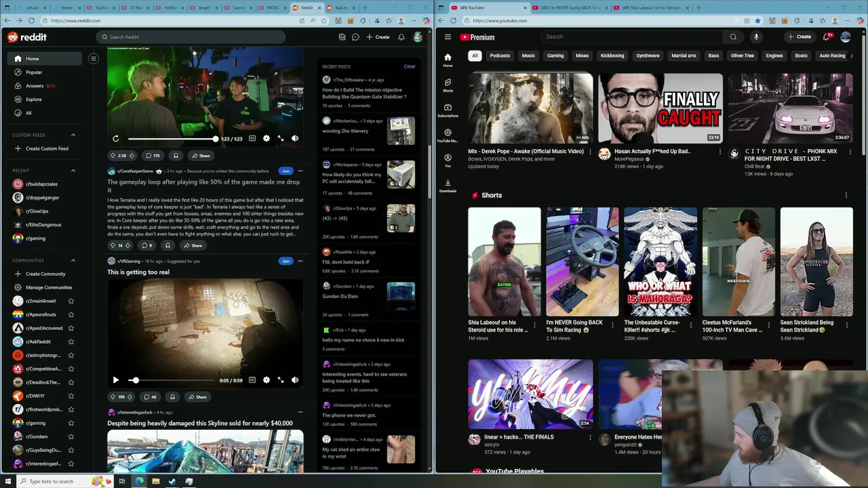Click the Reddit search box
The width and height of the screenshot is (868, 488).
pos(191,37)
